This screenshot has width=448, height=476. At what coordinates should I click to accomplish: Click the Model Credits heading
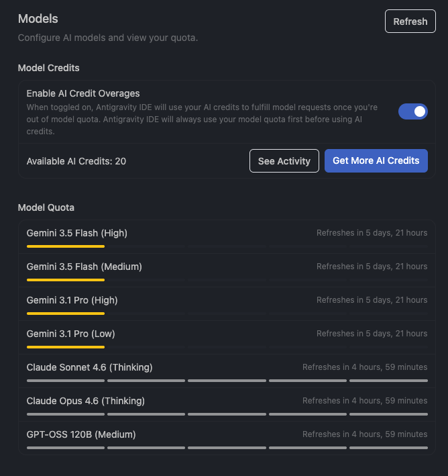click(48, 68)
